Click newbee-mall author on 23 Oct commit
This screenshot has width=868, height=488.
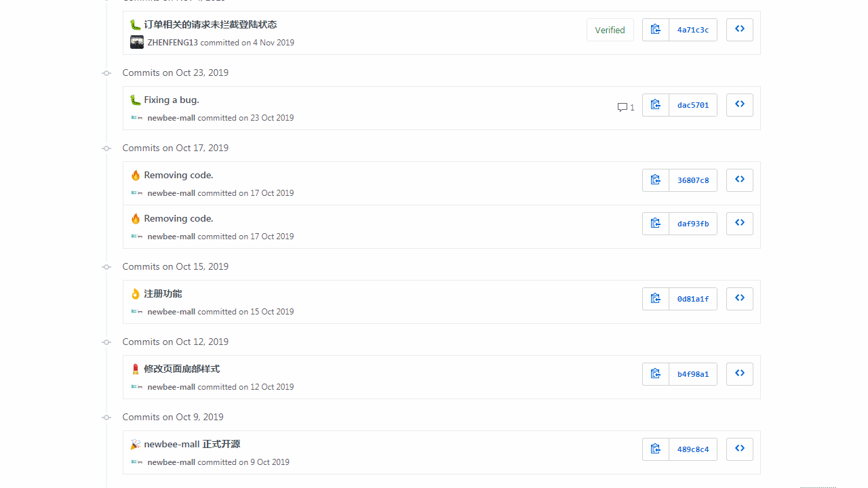172,118
